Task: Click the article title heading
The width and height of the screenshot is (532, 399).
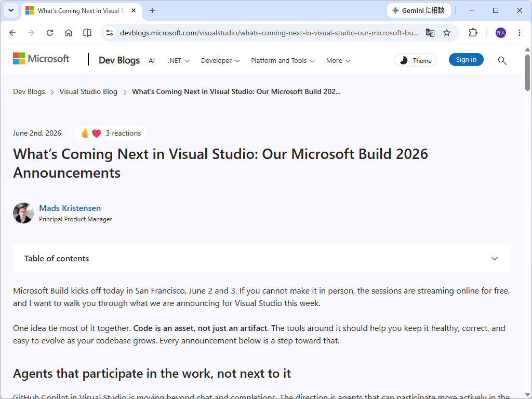Action: coord(220,163)
